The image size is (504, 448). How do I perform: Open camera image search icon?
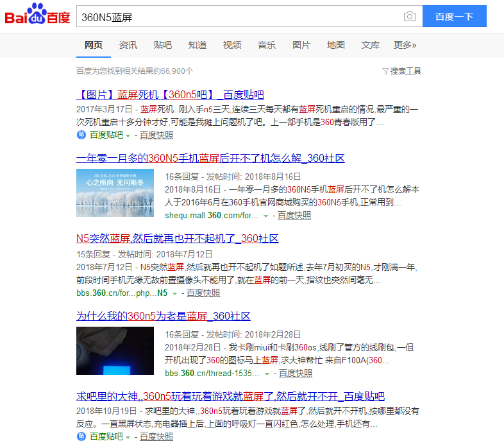tap(409, 16)
